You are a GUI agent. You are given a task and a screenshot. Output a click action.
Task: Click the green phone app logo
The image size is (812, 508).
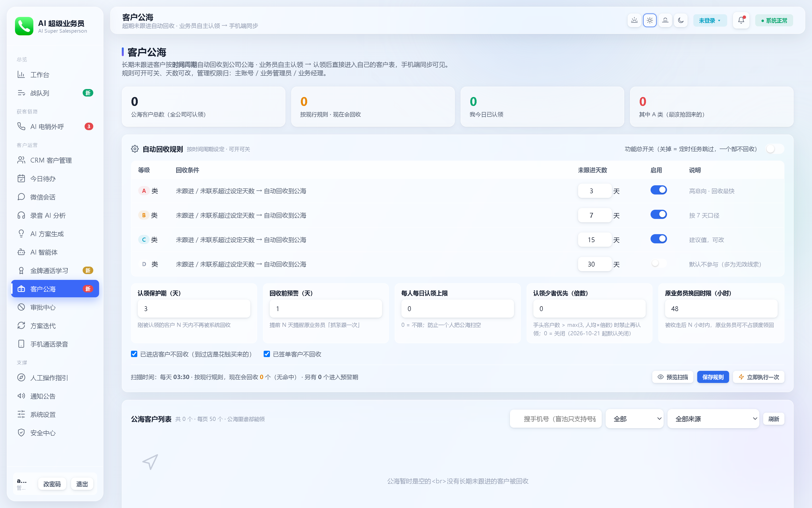(24, 26)
